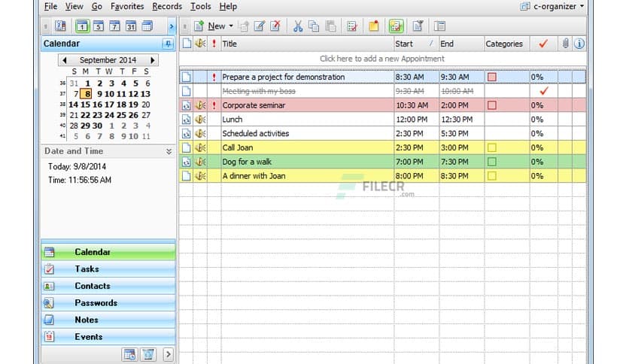
Task: Open the File menu
Action: tap(50, 7)
